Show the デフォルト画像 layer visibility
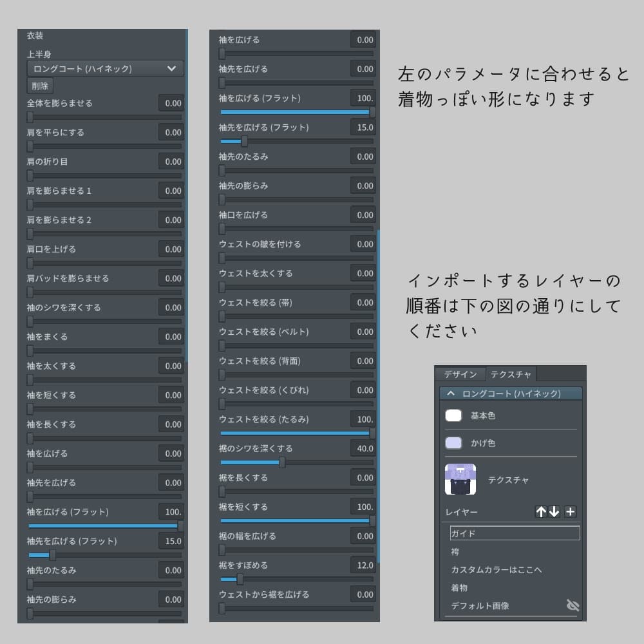 [x=573, y=605]
